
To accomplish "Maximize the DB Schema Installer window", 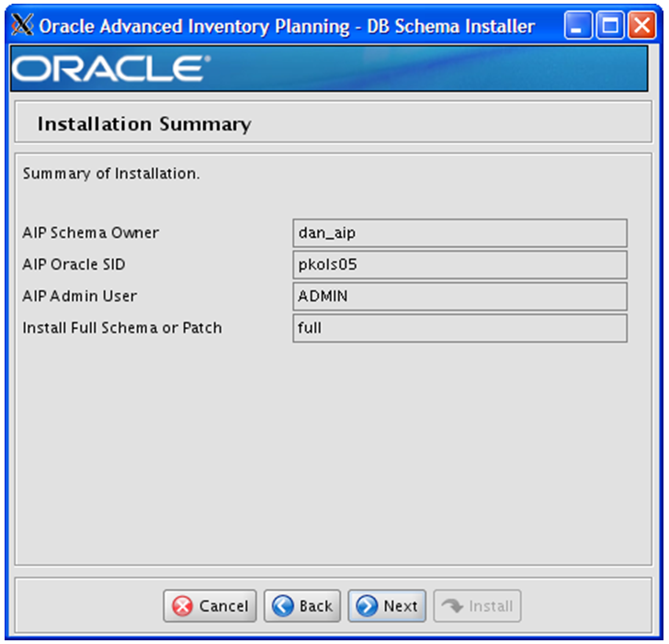I will click(609, 26).
